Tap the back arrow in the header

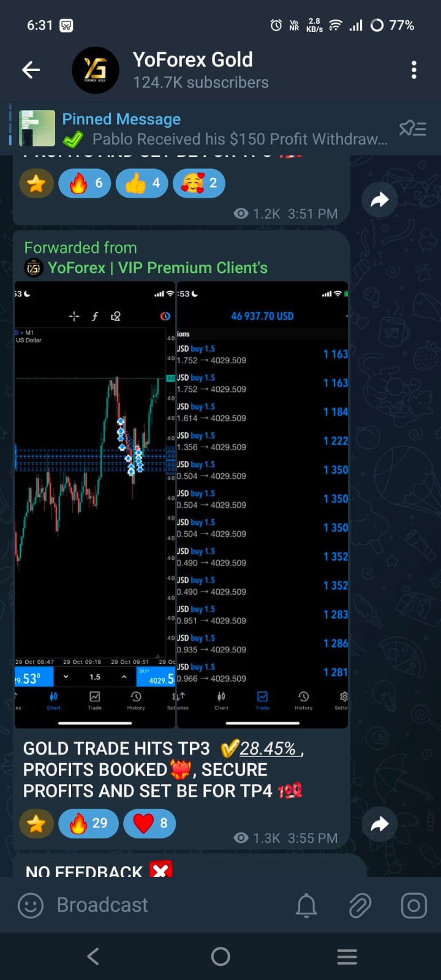coord(31,70)
